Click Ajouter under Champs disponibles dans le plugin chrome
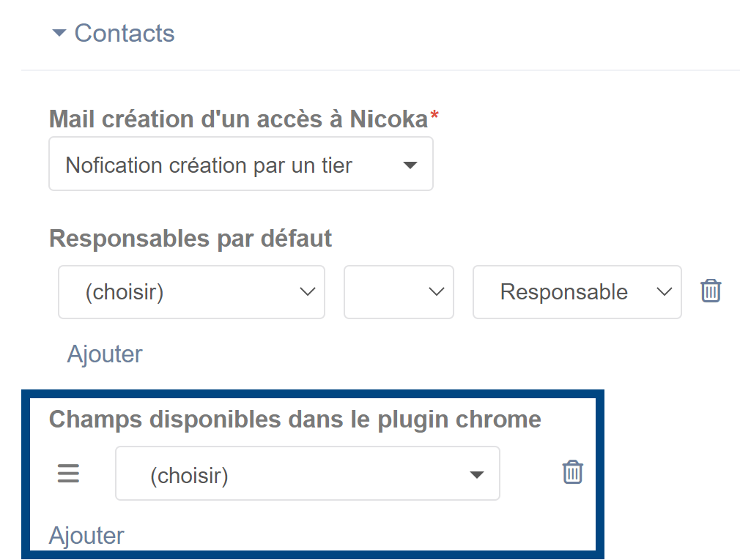Image resolution: width=740 pixels, height=560 pixels. tap(86, 536)
